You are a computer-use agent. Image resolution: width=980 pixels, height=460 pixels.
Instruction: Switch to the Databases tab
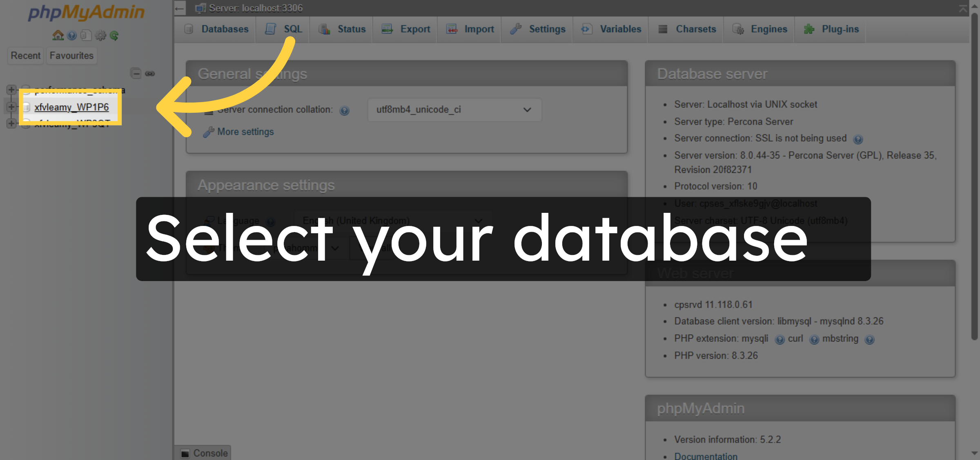216,29
